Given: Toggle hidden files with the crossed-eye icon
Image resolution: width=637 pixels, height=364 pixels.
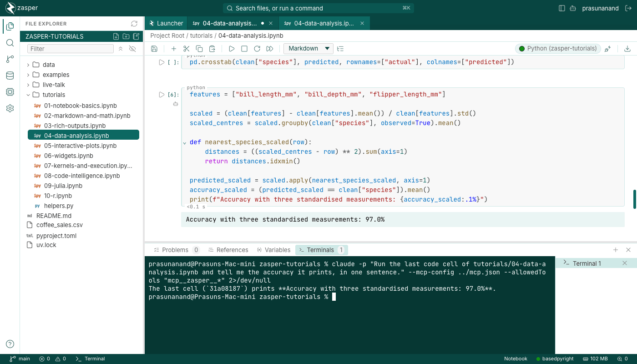Looking at the screenshot, I should (x=132, y=49).
